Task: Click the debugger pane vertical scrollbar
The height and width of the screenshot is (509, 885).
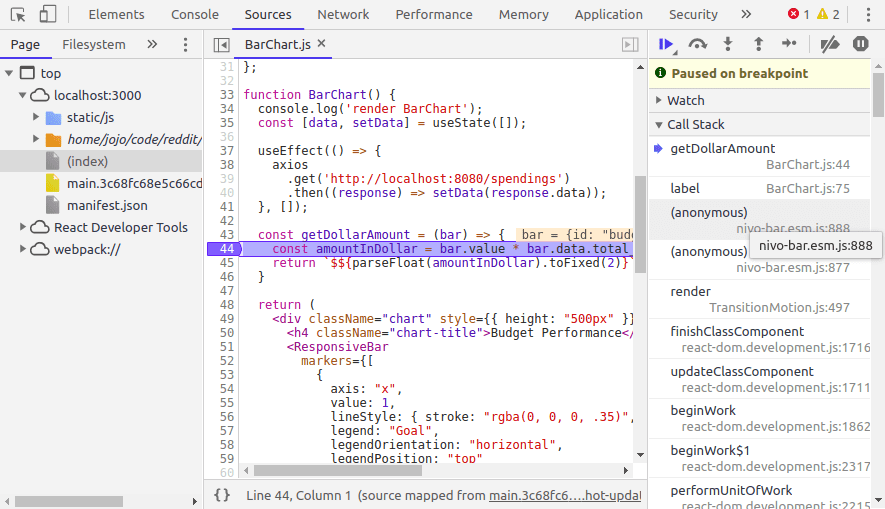Action: tap(878, 95)
